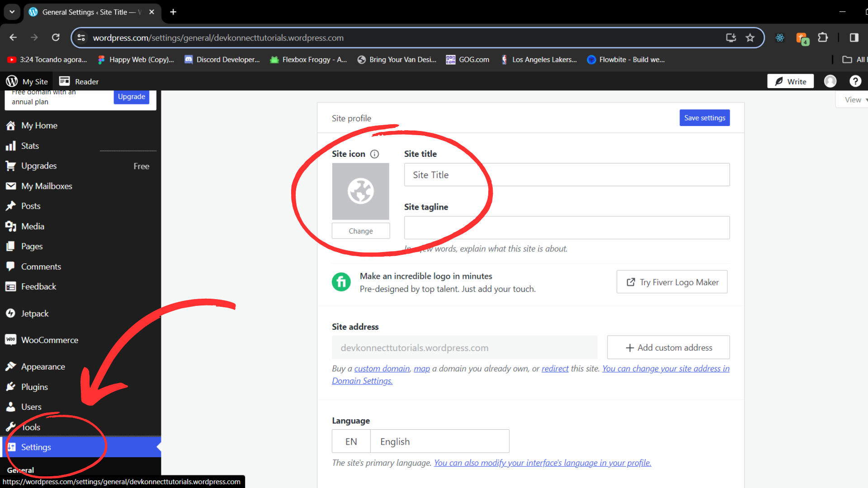This screenshot has width=868, height=488.
Task: Click the Write button
Action: 790,81
